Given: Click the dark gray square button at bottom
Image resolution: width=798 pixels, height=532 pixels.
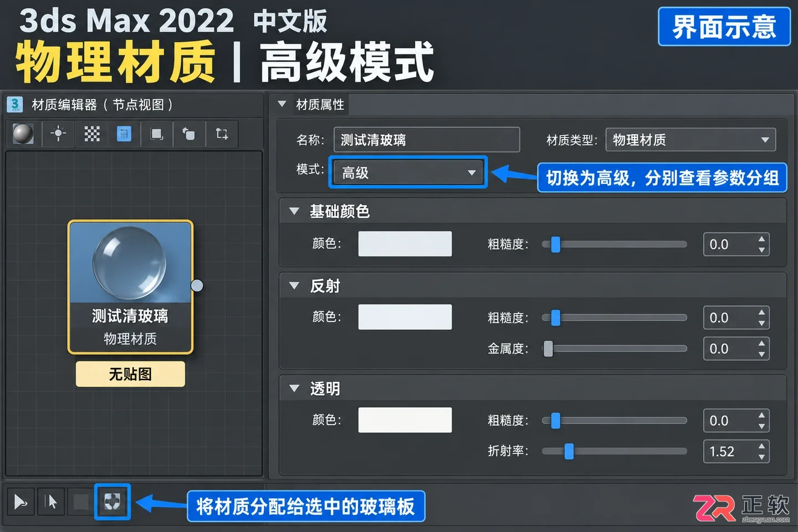Looking at the screenshot, I should point(81,502).
